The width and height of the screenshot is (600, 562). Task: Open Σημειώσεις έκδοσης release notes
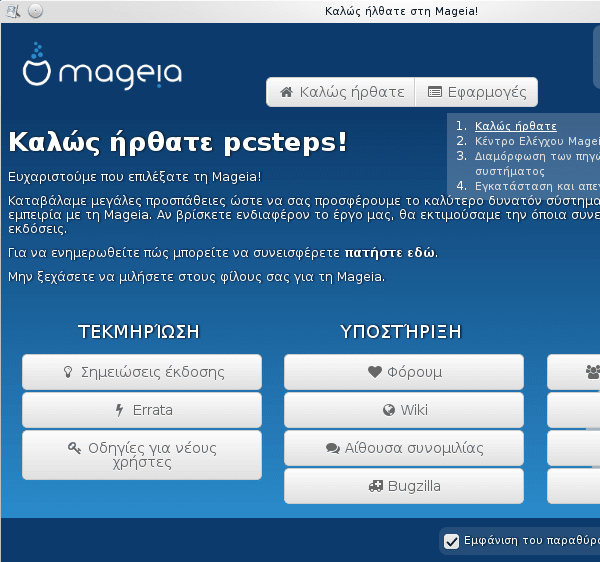click(x=142, y=372)
